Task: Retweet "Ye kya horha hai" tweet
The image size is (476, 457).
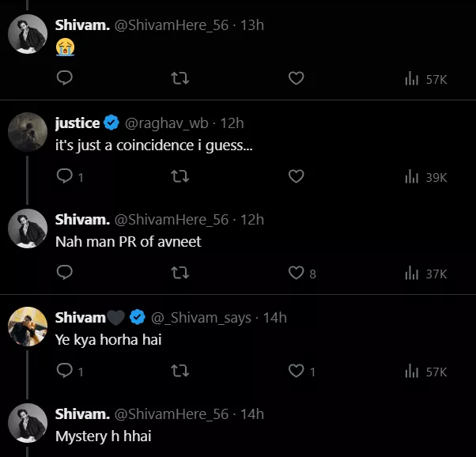Action: tap(180, 370)
